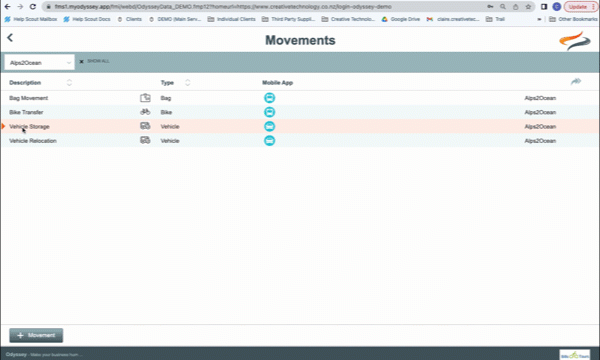The width and height of the screenshot is (600, 360).
Task: Click the Bike type text in the Bike Transfer row
Action: tap(166, 112)
